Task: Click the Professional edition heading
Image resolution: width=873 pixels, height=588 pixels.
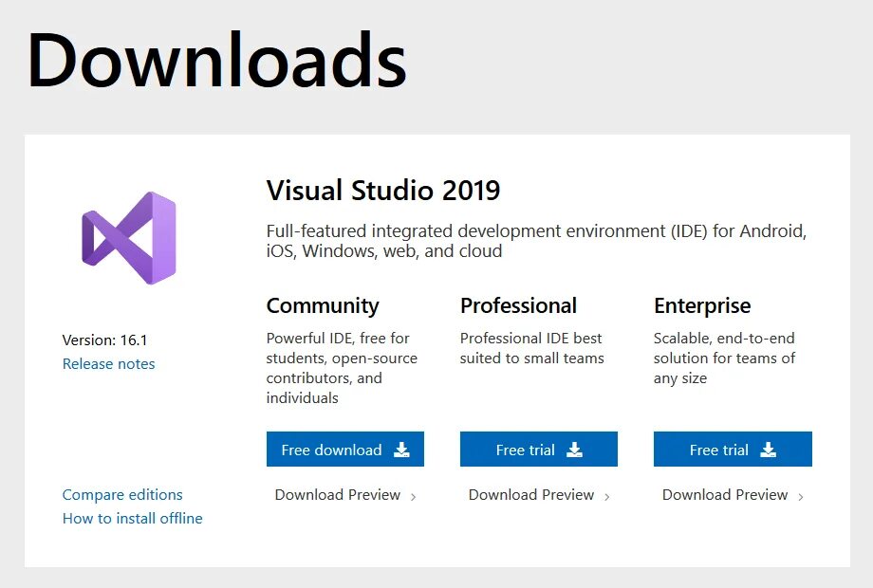Action: pos(518,305)
